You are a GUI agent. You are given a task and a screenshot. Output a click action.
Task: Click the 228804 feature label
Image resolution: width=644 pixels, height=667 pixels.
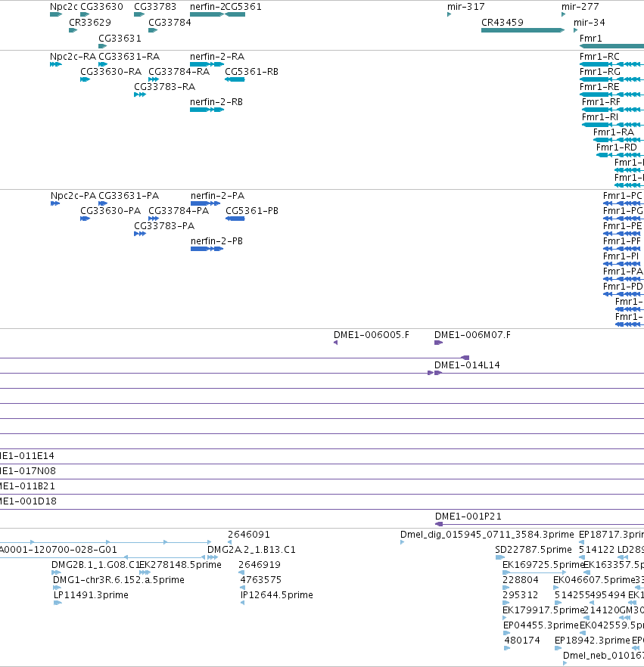tap(521, 580)
